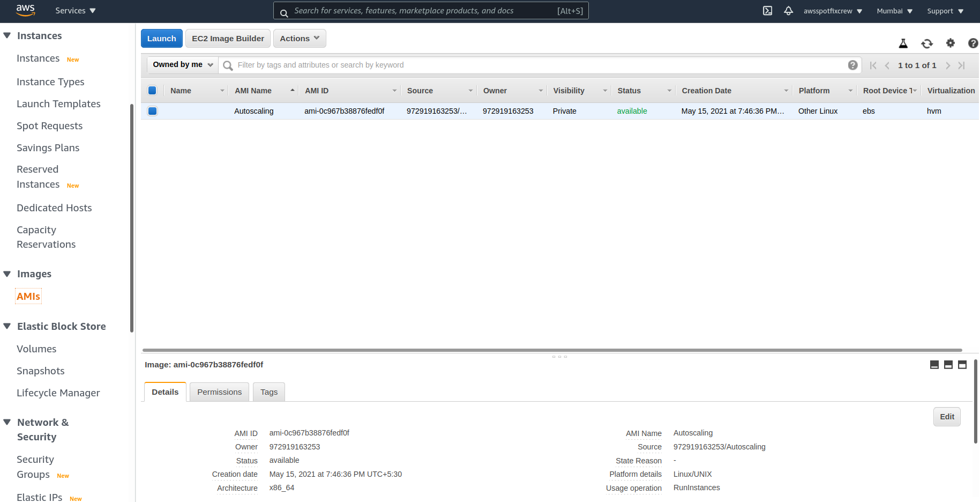This screenshot has width=980, height=502.
Task: Open the Services dropdown
Action: 76,11
